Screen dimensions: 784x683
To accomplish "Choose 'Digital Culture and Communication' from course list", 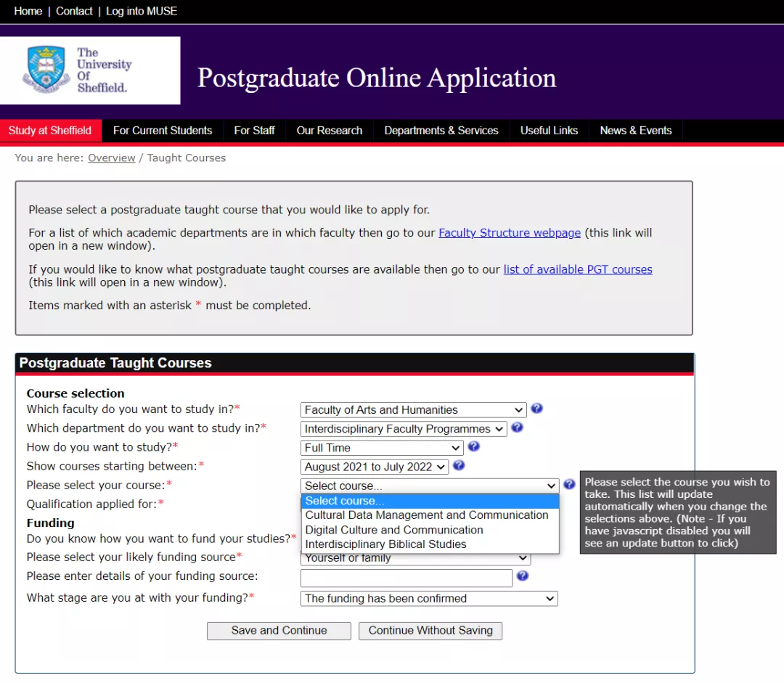I will (394, 530).
